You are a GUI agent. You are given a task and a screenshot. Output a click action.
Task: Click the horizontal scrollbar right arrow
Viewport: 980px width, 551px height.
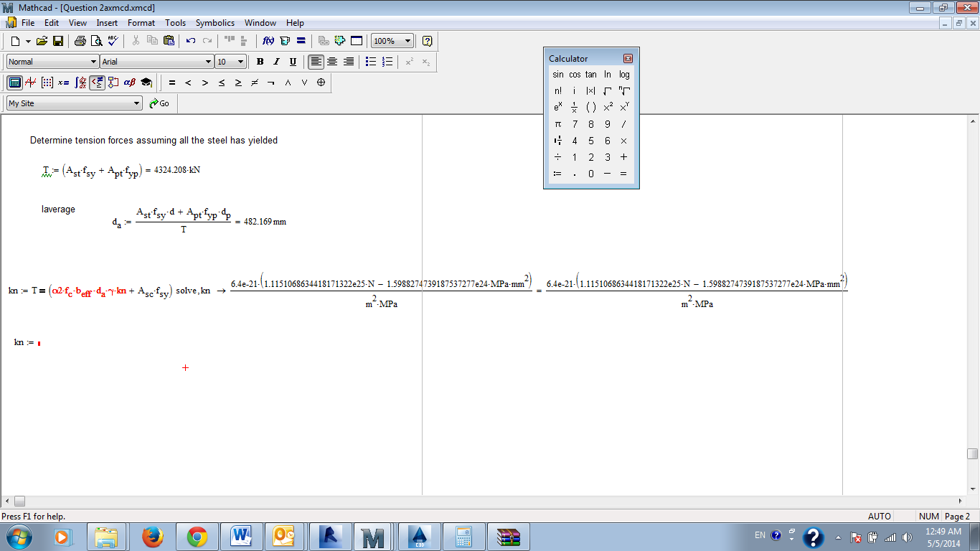961,501
